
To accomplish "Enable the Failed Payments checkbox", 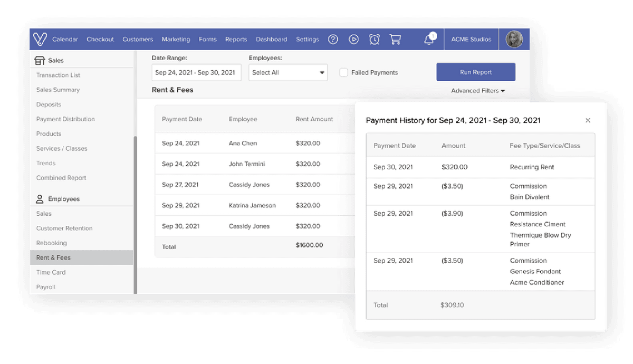I will 343,72.
